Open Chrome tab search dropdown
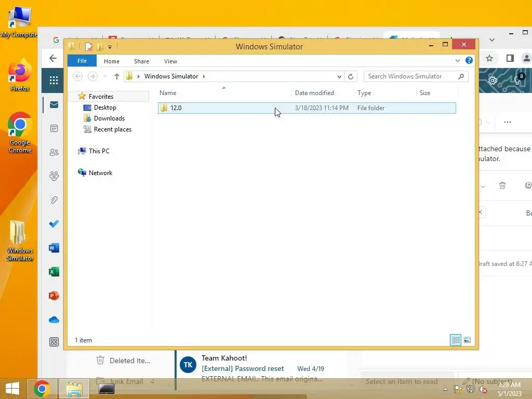 point(492,39)
